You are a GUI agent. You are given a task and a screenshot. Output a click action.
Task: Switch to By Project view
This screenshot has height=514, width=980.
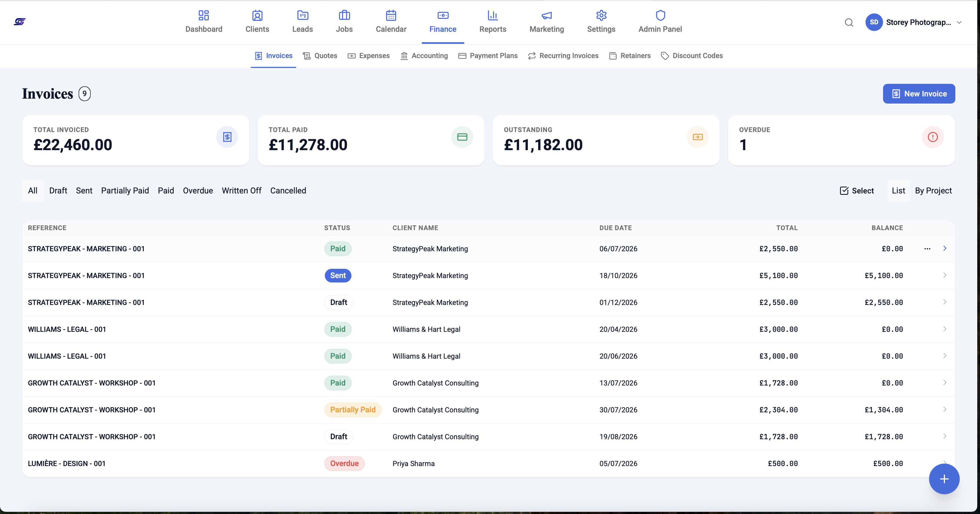point(933,191)
